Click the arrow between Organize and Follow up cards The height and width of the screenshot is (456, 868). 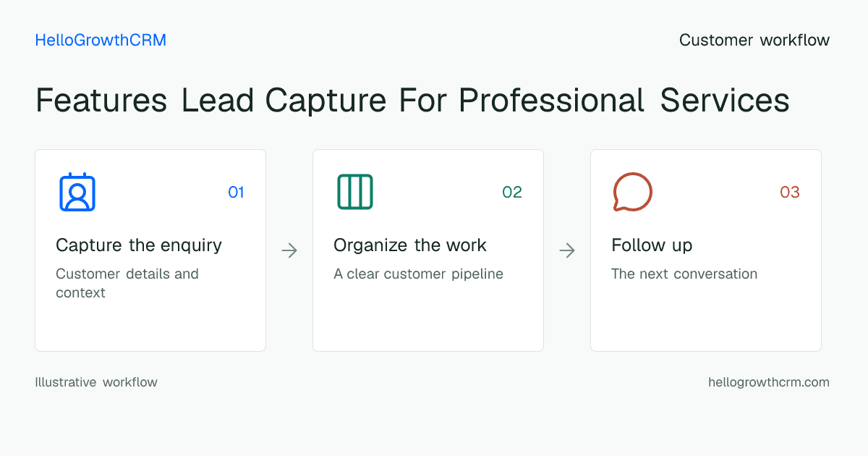point(567,250)
